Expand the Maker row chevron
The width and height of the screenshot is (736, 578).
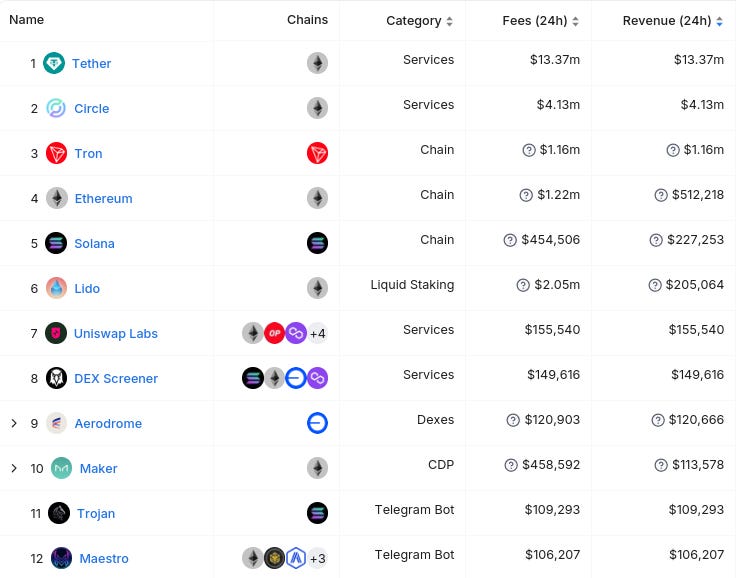pyautogui.click(x=14, y=468)
